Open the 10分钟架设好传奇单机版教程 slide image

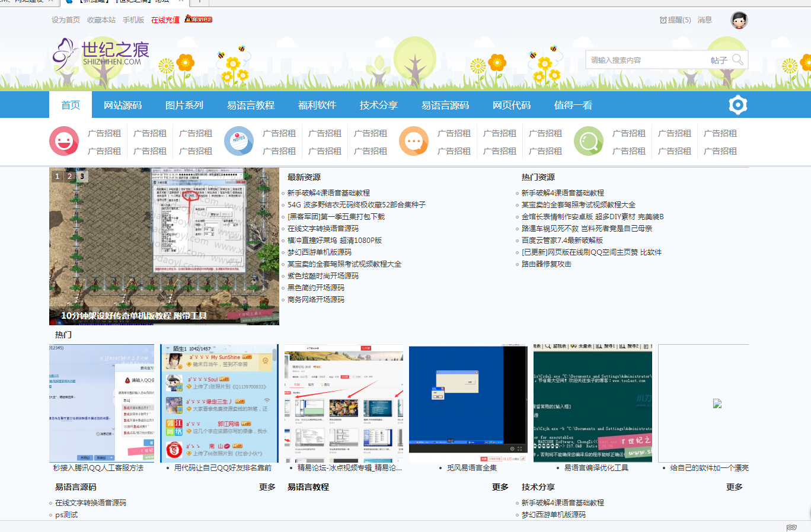(164, 246)
